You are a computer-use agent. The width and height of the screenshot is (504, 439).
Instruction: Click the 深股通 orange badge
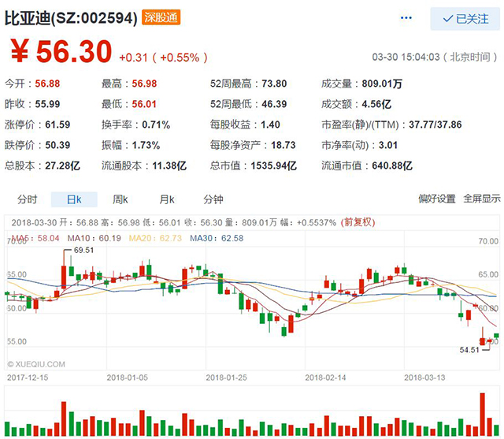point(161,17)
